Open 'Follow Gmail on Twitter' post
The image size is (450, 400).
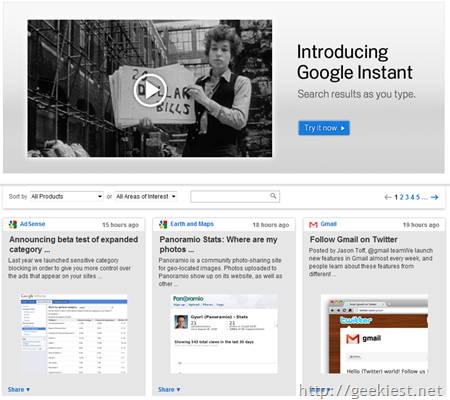pos(354,239)
